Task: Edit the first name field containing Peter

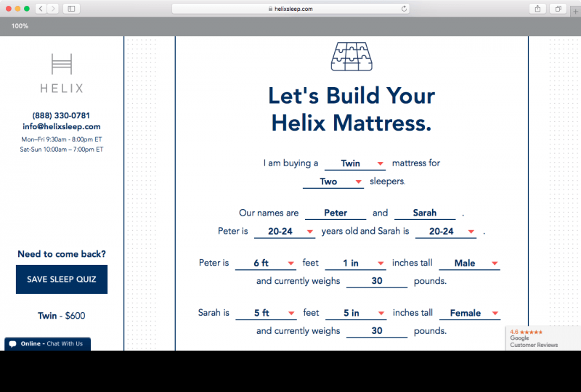Action: (336, 213)
